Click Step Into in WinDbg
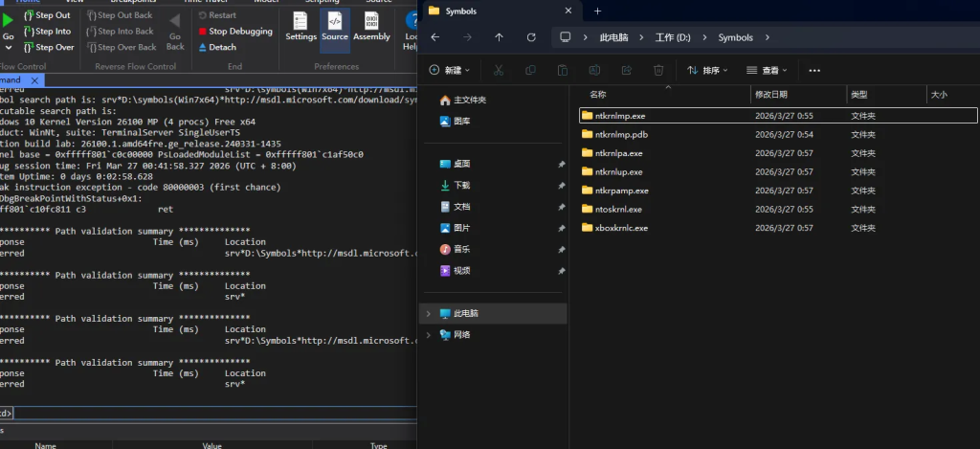 tap(47, 32)
